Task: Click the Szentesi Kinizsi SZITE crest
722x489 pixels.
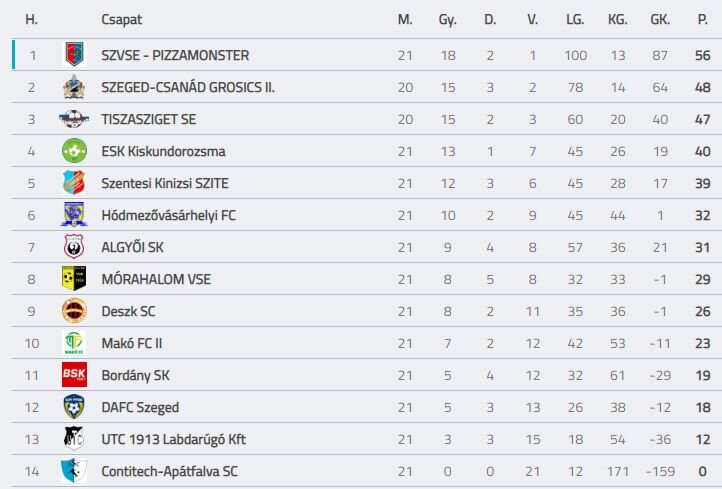Action: [x=74, y=183]
